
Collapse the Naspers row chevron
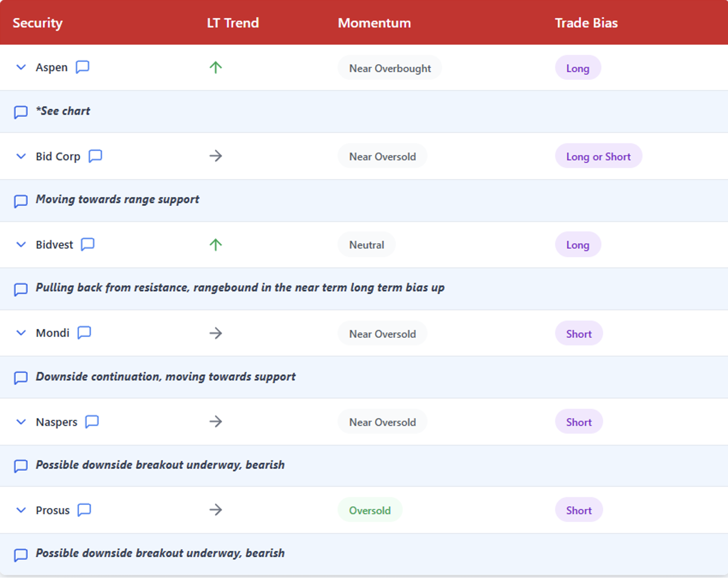coord(21,422)
